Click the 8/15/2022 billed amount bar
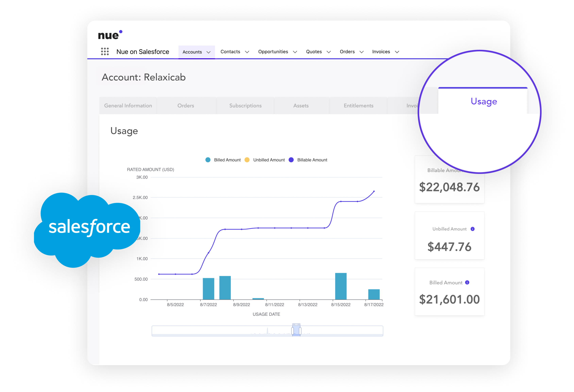 (341, 286)
